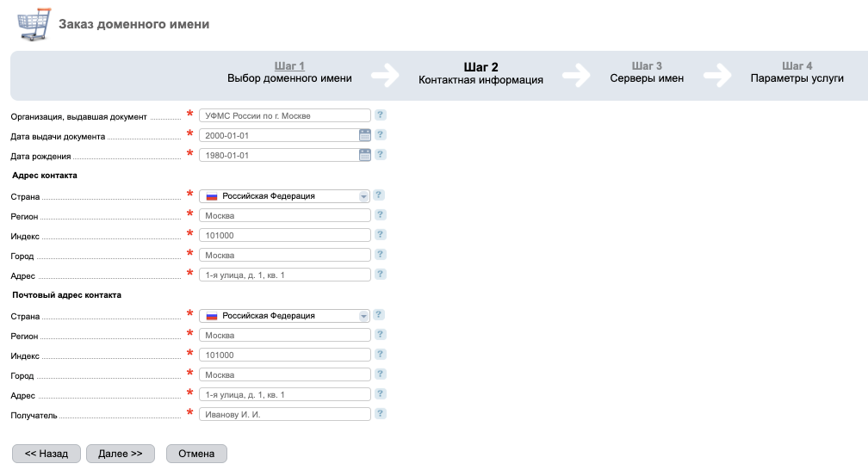The height and width of the screenshot is (470, 868).
Task: Click into the issuing organization field
Action: tap(284, 115)
